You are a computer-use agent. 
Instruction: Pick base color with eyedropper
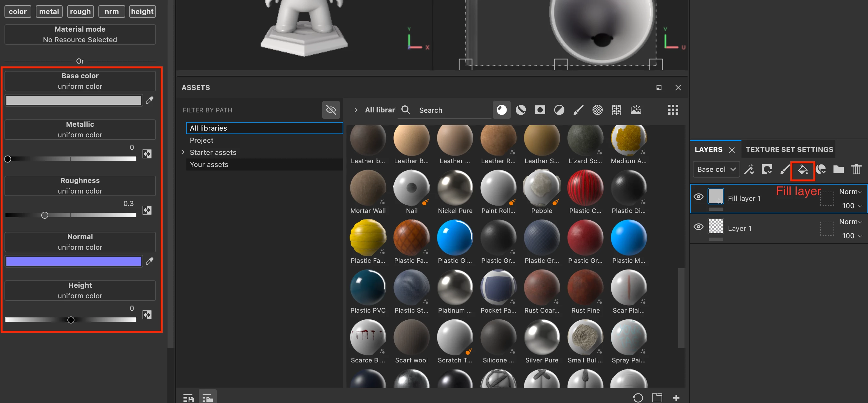(x=150, y=100)
